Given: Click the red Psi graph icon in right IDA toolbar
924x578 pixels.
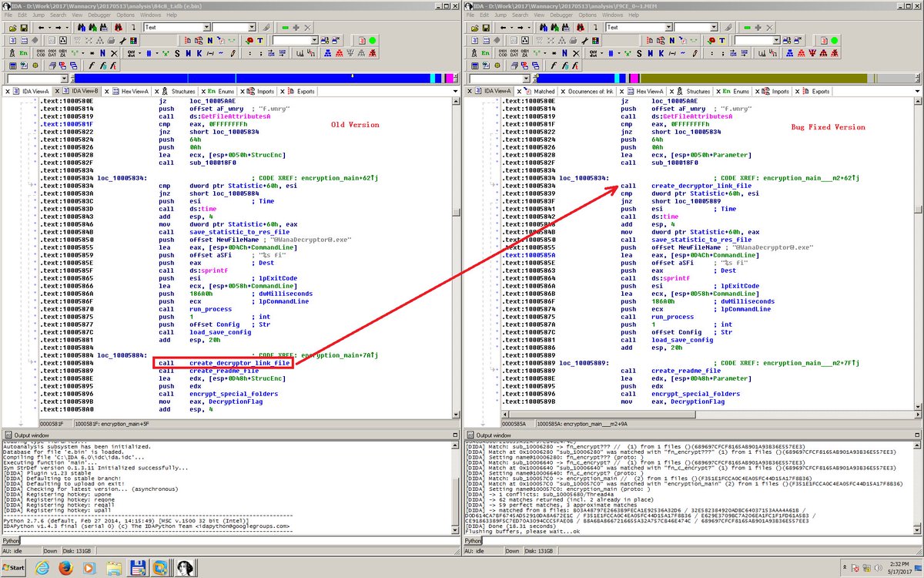Looking at the screenshot, I should (x=812, y=53).
